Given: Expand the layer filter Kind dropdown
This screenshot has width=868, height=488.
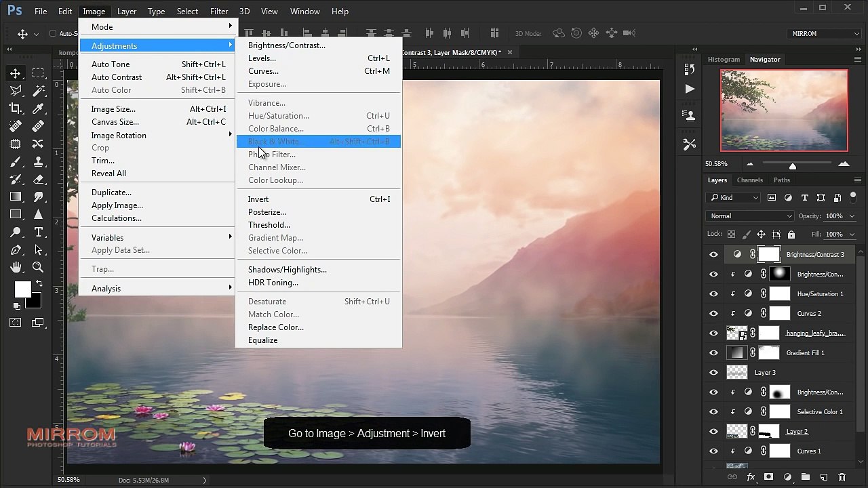Looking at the screenshot, I should (734, 198).
